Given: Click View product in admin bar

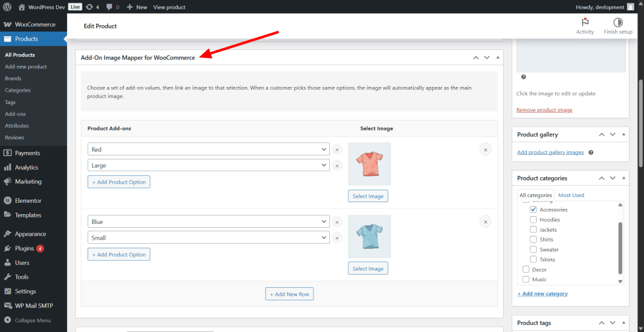Looking at the screenshot, I should (x=169, y=7).
